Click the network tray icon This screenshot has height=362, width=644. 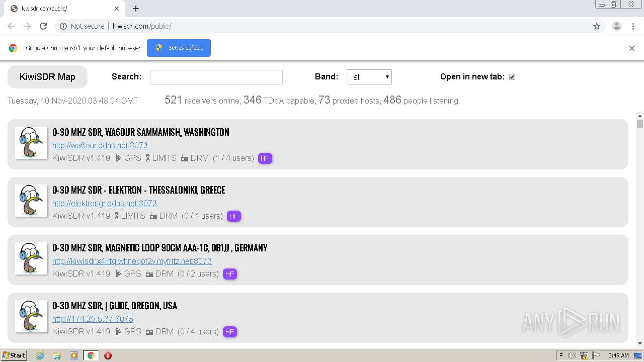[584, 355]
